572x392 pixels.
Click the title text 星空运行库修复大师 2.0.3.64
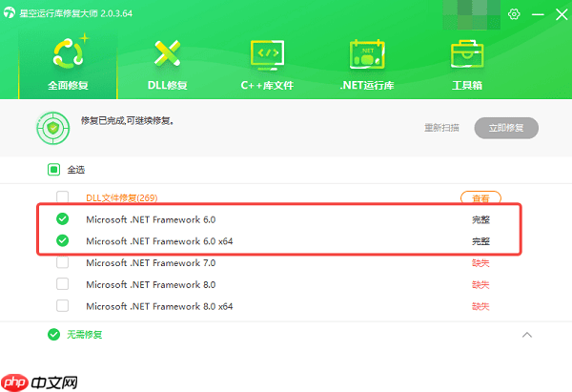pos(76,13)
